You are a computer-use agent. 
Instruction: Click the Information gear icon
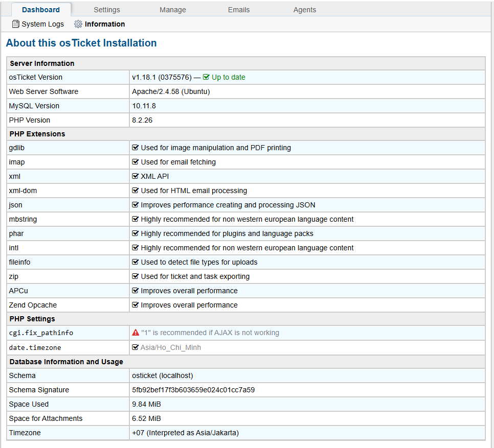click(x=78, y=24)
